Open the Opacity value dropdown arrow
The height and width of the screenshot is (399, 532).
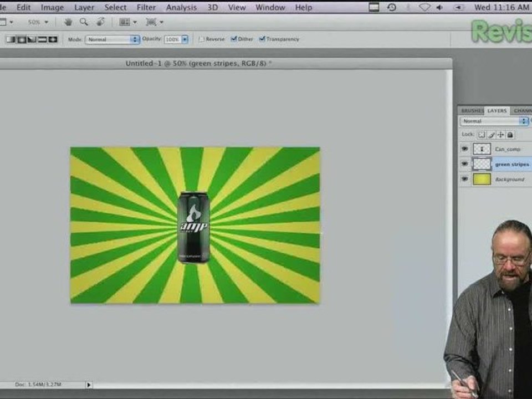(x=185, y=40)
